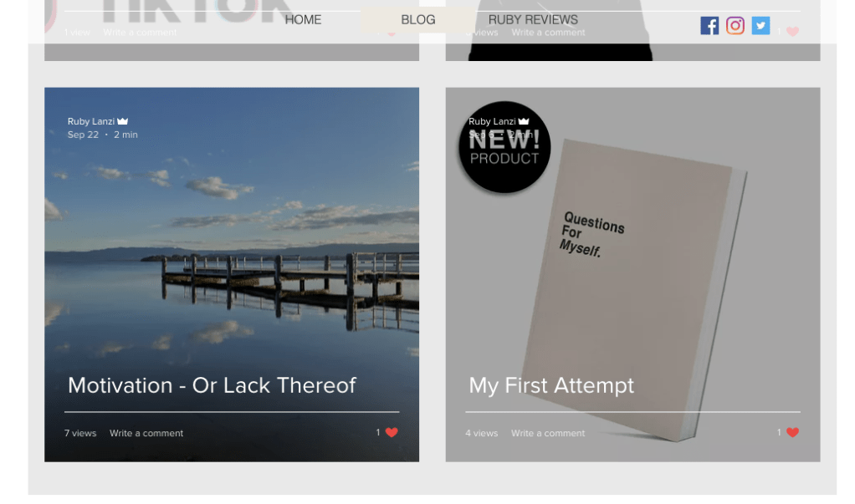
Task: Open the Instagram social icon
Action: 735,26
